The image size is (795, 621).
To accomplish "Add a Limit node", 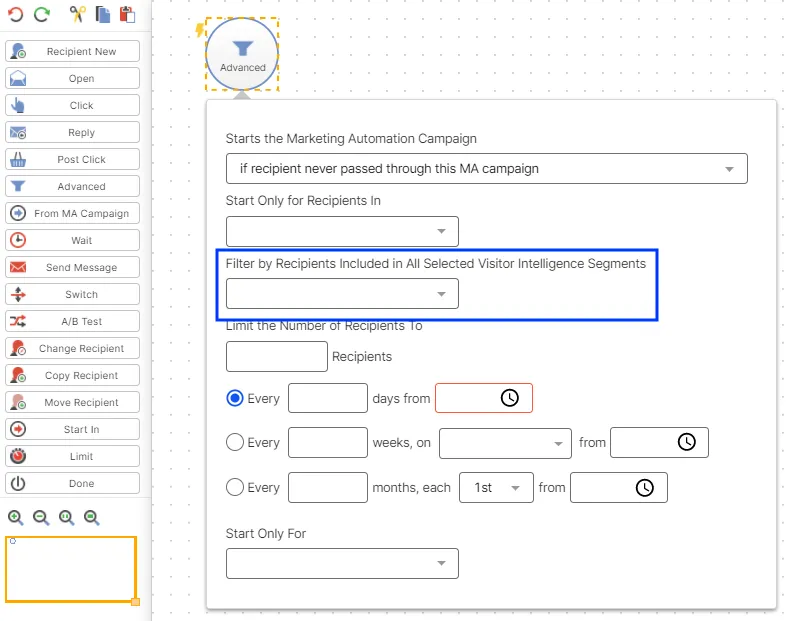I will tap(73, 456).
